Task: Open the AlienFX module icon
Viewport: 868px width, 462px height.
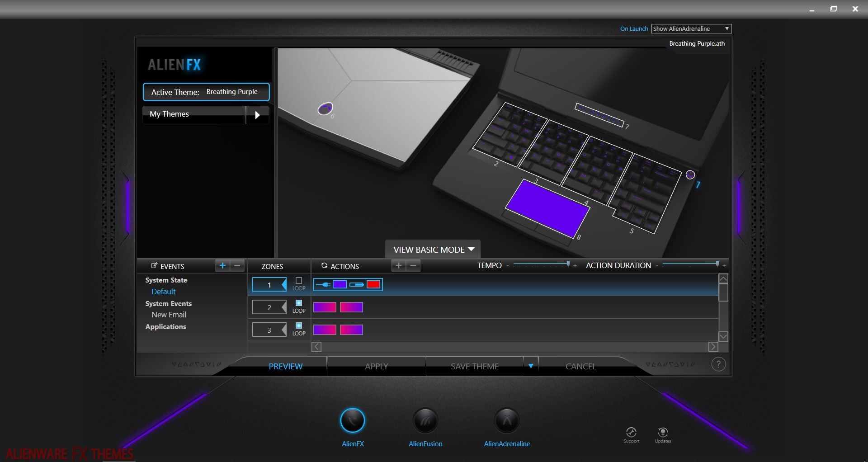Action: click(353, 420)
